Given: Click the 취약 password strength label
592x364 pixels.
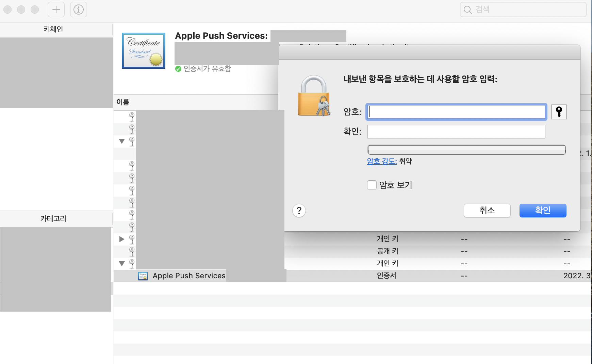Looking at the screenshot, I should click(x=406, y=161).
